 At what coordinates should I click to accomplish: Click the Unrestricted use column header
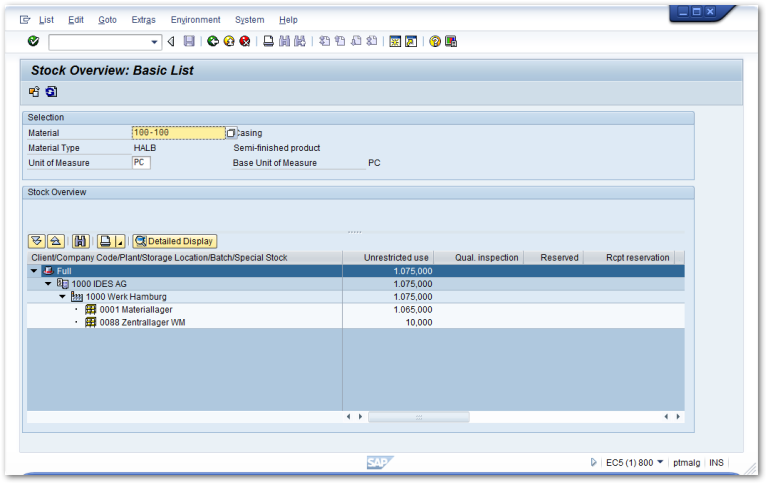388,257
